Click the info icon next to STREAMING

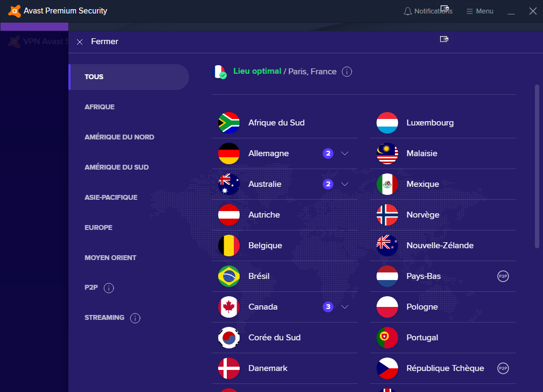[x=135, y=318]
